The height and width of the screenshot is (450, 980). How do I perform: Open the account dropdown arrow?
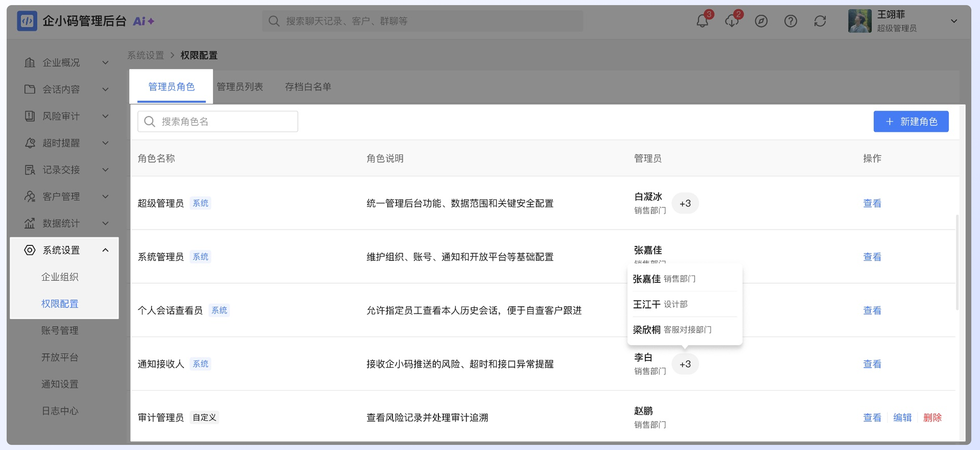click(x=954, y=21)
